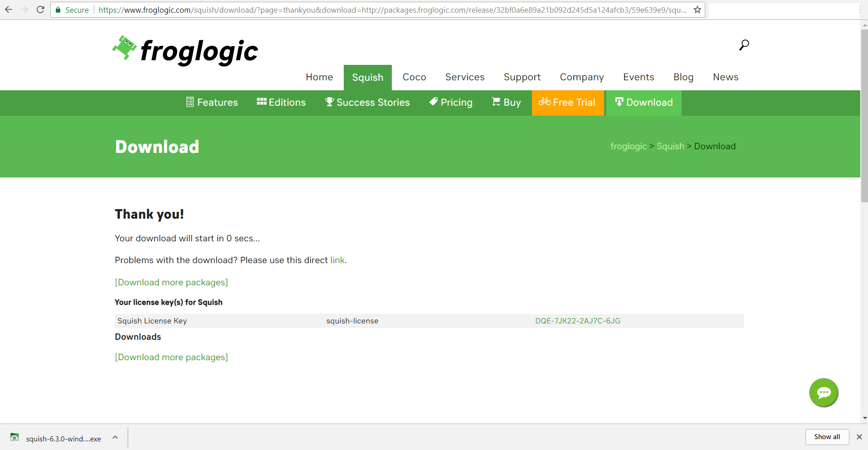Open the Events menu item
This screenshot has height=450, width=868.
point(639,77)
